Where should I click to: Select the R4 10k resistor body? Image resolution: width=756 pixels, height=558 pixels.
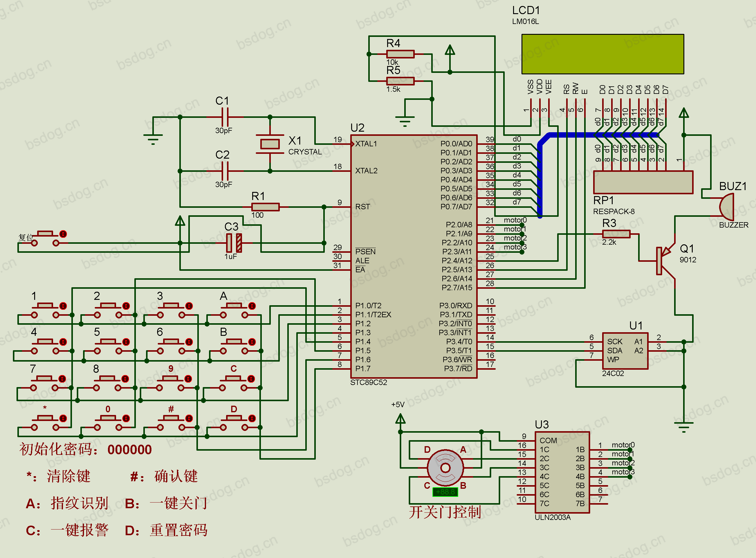[x=400, y=54]
